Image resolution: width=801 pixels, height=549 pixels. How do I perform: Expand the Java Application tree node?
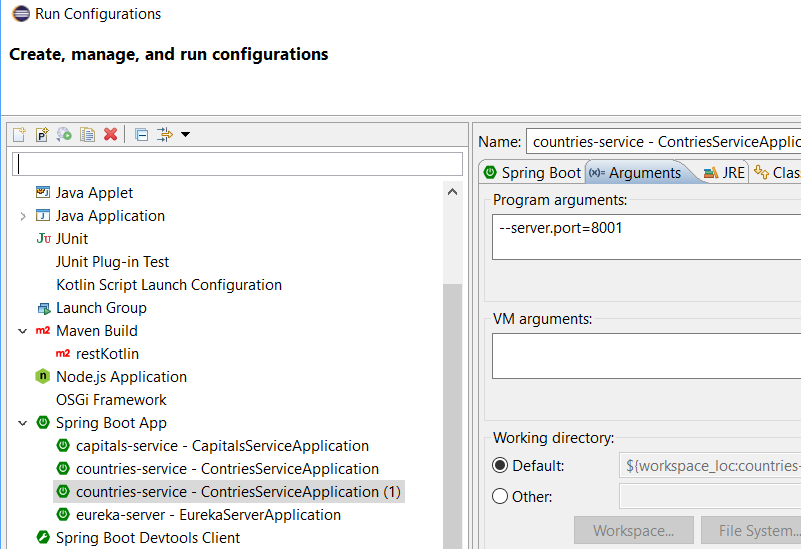[23, 216]
